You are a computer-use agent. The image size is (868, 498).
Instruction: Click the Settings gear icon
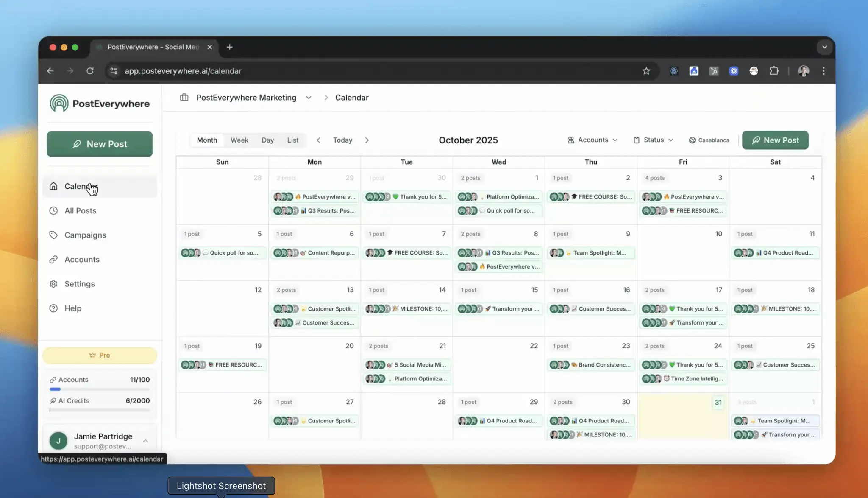53,284
